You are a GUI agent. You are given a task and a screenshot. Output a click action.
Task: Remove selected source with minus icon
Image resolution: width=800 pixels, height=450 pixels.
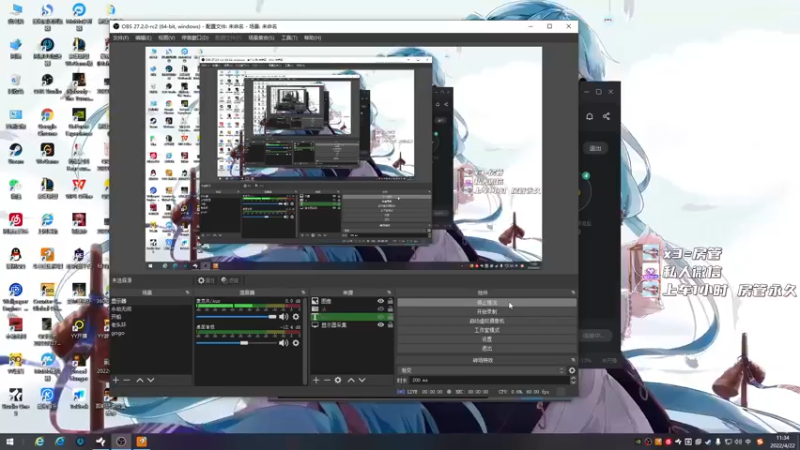tap(327, 380)
